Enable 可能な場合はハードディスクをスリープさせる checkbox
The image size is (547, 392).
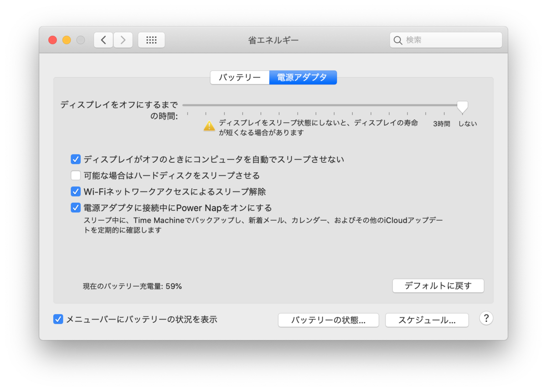tap(76, 175)
